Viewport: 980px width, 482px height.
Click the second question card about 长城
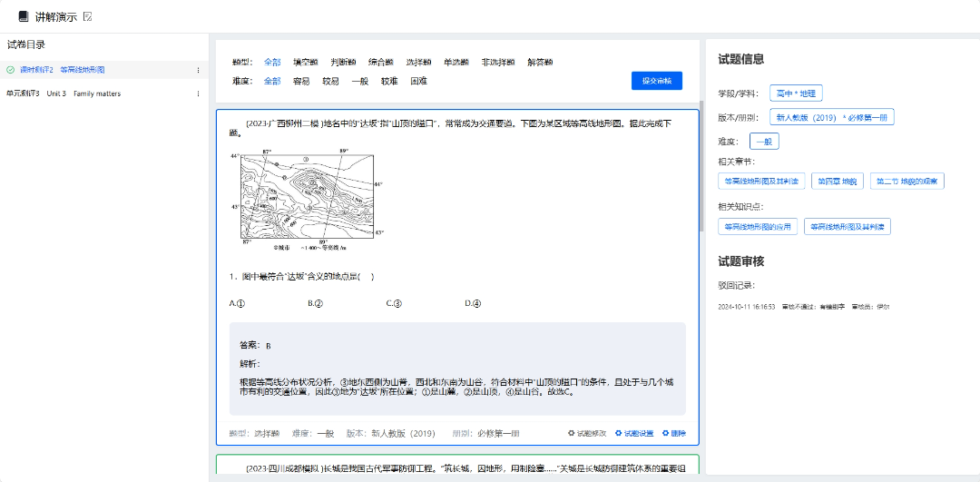click(x=457, y=465)
